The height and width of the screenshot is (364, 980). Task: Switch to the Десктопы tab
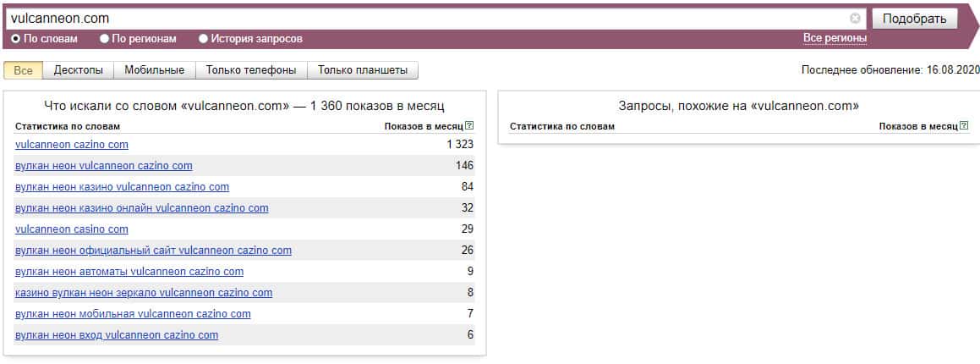coord(78,70)
